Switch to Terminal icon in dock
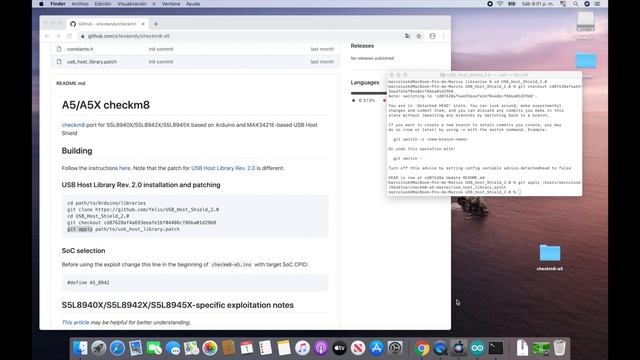 (x=496, y=348)
